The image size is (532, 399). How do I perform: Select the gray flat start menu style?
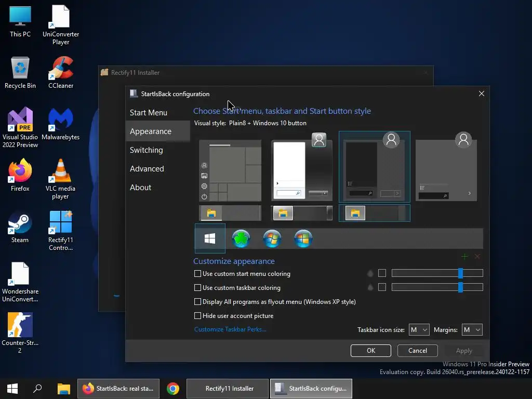(x=446, y=167)
